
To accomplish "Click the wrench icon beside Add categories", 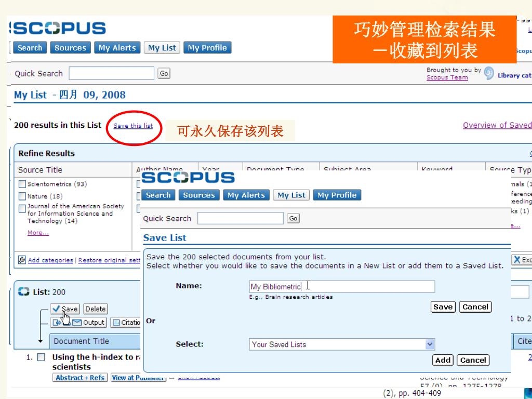I will point(22,260).
